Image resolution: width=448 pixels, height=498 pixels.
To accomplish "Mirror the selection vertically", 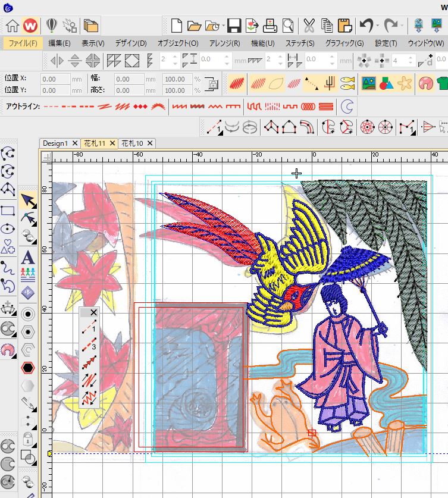I will 75,61.
